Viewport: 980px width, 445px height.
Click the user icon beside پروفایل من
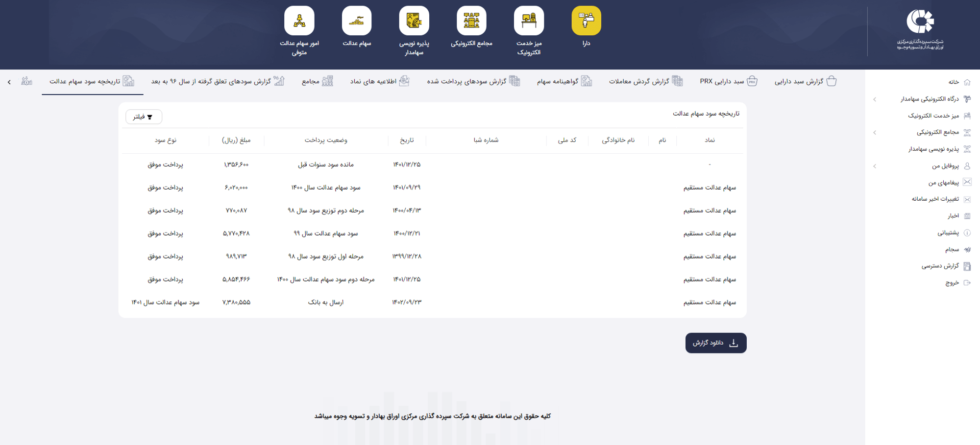click(x=967, y=166)
